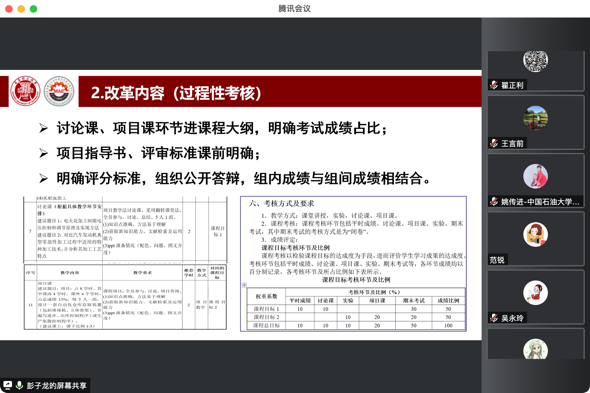Screen dimensions: 590x393
Task: Select 姚传进's participant avatar
Action: (x=535, y=176)
